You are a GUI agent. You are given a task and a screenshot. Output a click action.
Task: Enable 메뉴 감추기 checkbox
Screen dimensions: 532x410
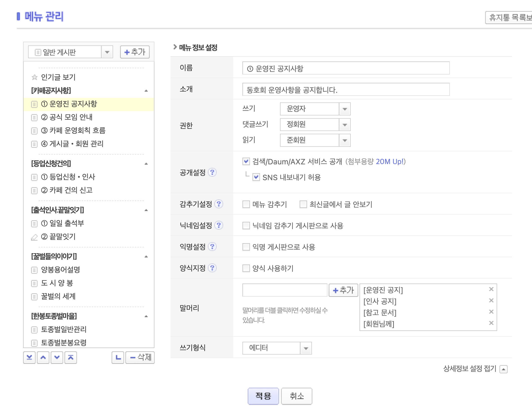[246, 204]
